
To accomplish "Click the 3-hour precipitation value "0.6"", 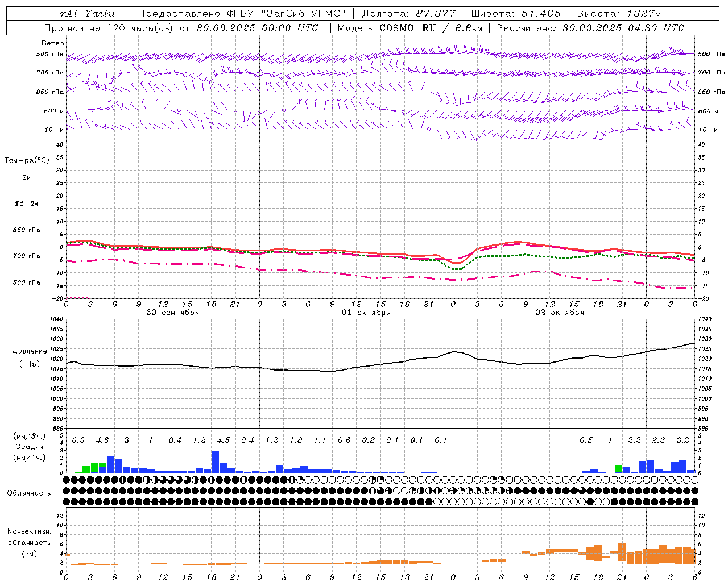I will coord(344,440).
